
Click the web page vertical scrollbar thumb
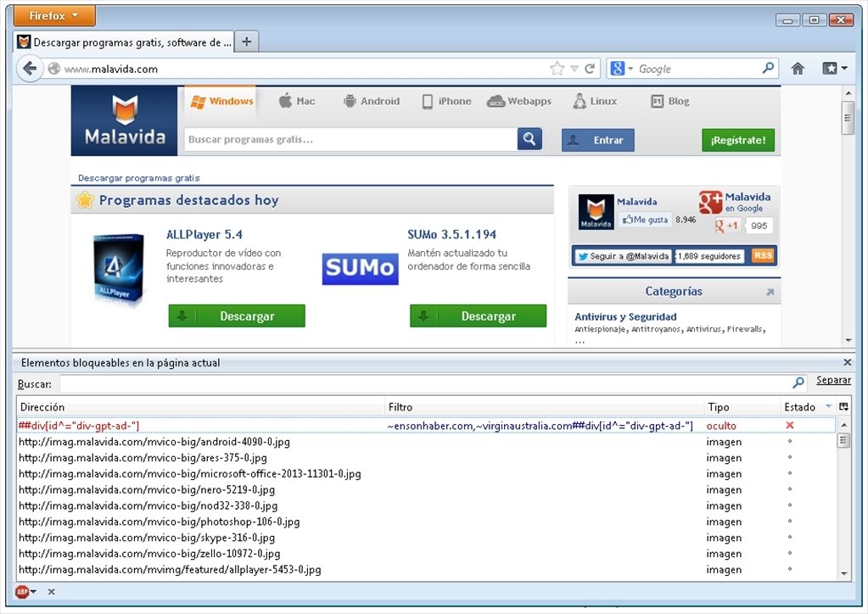click(x=848, y=118)
